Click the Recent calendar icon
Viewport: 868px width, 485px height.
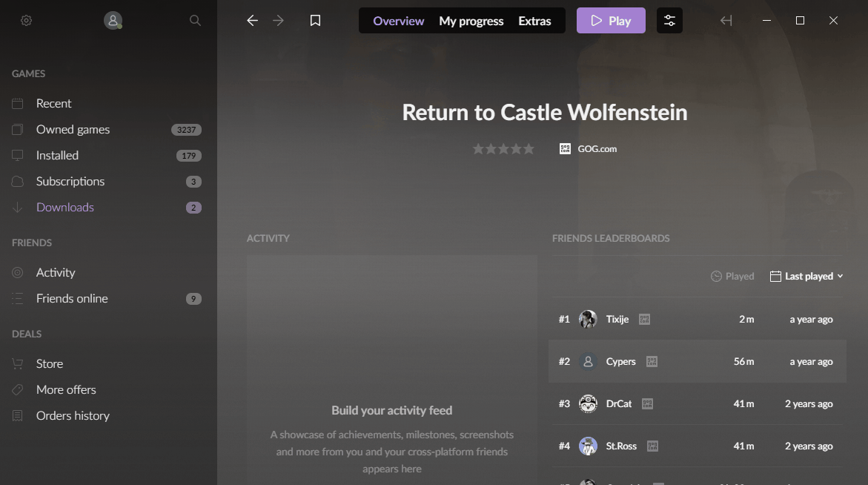[x=18, y=104]
